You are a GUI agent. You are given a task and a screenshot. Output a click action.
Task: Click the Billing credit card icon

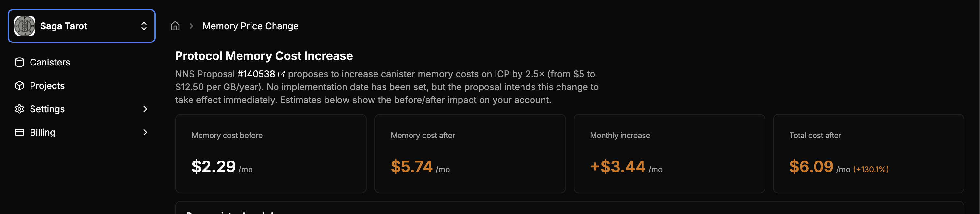coord(19,132)
